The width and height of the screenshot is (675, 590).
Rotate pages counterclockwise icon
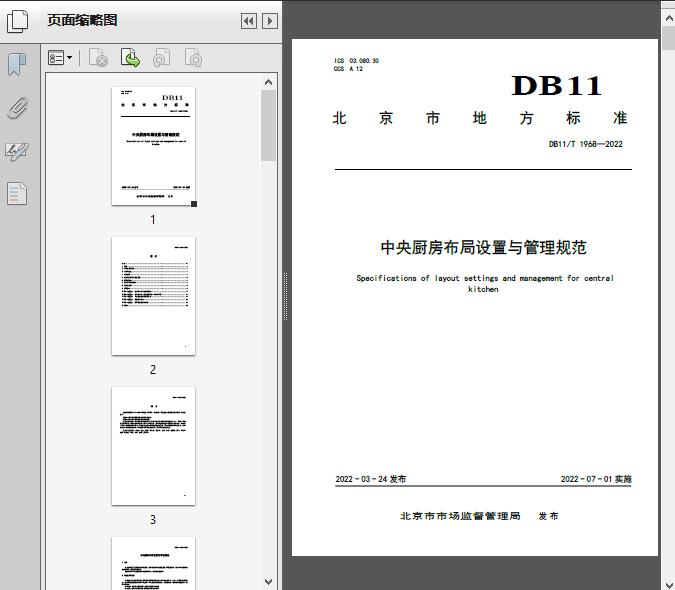162,58
